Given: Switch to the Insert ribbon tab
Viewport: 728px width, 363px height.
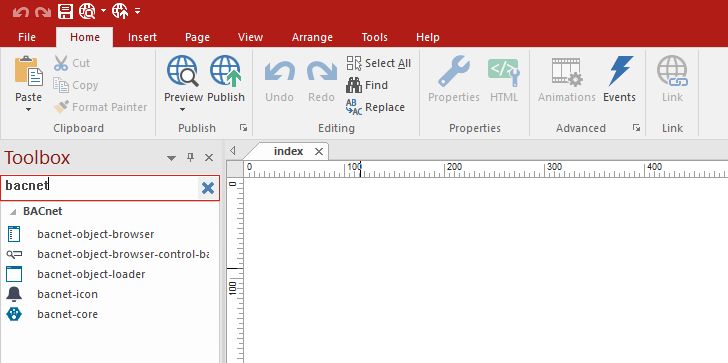Looking at the screenshot, I should click(142, 38).
